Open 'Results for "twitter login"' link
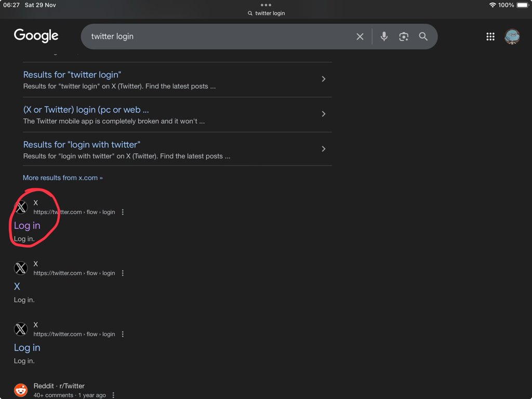532x399 pixels. (72, 75)
